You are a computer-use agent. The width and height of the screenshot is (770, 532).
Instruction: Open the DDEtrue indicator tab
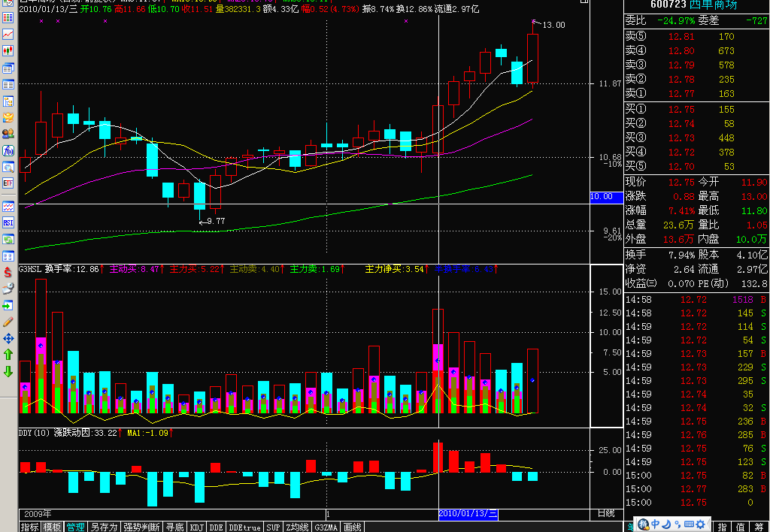(244, 527)
